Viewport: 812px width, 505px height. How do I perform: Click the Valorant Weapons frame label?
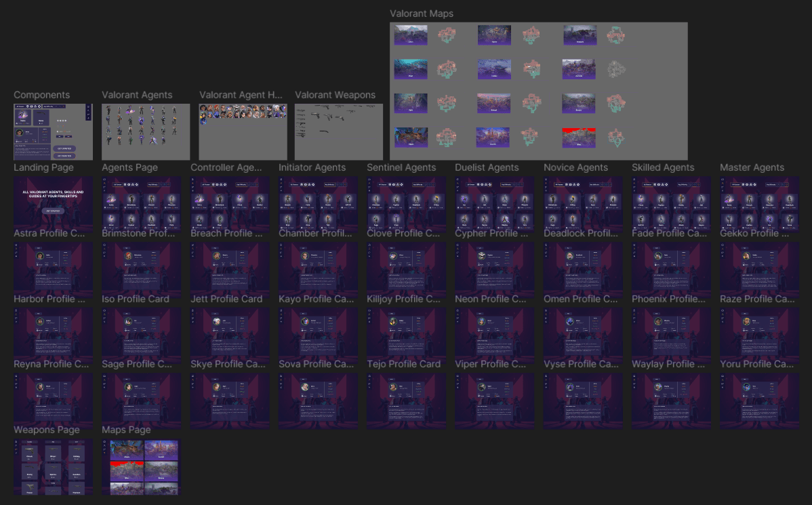[335, 95]
